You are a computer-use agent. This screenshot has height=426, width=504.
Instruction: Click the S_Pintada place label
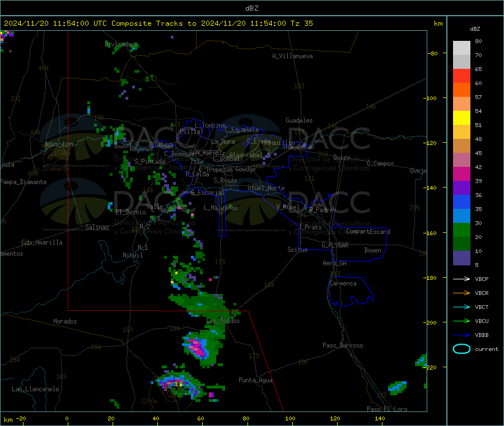(x=150, y=162)
